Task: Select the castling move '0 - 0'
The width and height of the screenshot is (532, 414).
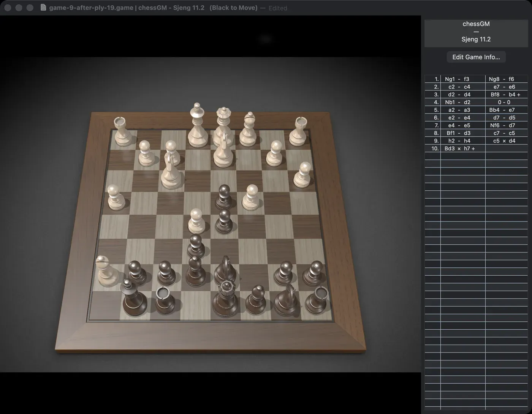Action: click(507, 102)
